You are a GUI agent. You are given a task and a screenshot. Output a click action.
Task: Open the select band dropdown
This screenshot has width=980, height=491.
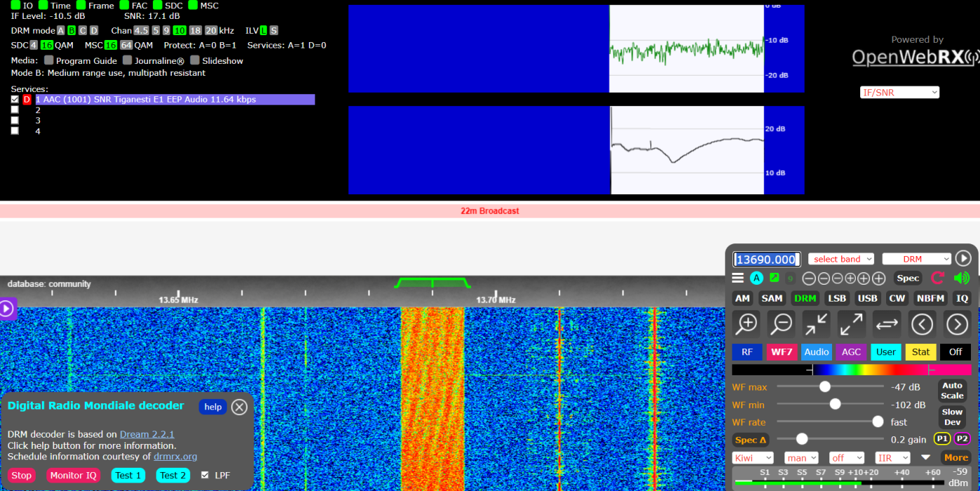[841, 258]
